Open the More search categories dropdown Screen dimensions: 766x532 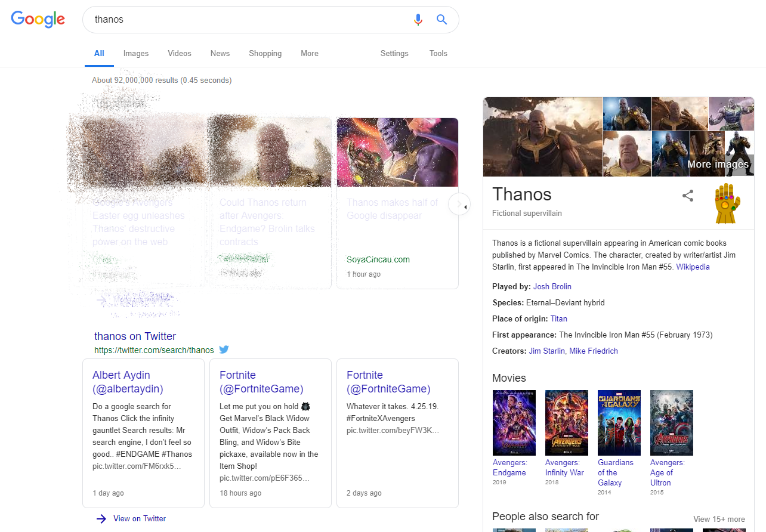point(309,54)
